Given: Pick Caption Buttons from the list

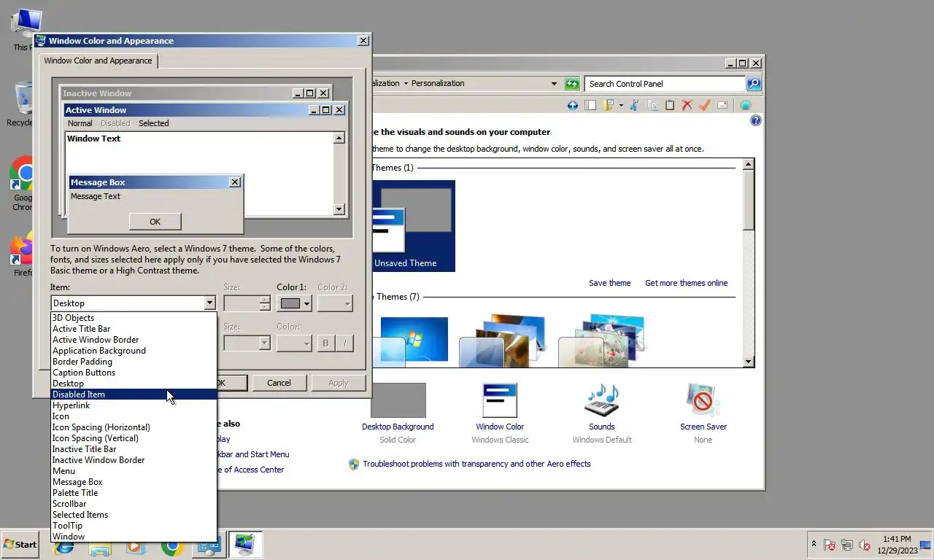Looking at the screenshot, I should tap(134, 373).
